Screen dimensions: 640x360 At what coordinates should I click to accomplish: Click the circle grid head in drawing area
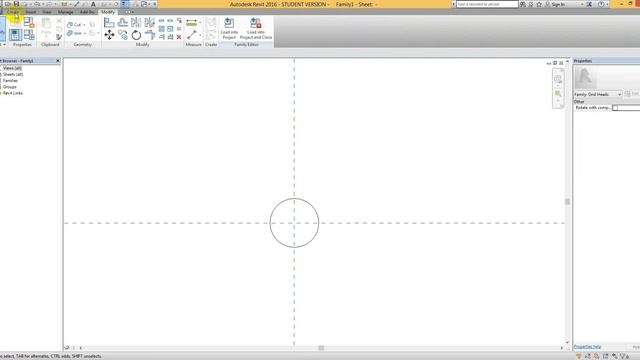click(x=294, y=223)
